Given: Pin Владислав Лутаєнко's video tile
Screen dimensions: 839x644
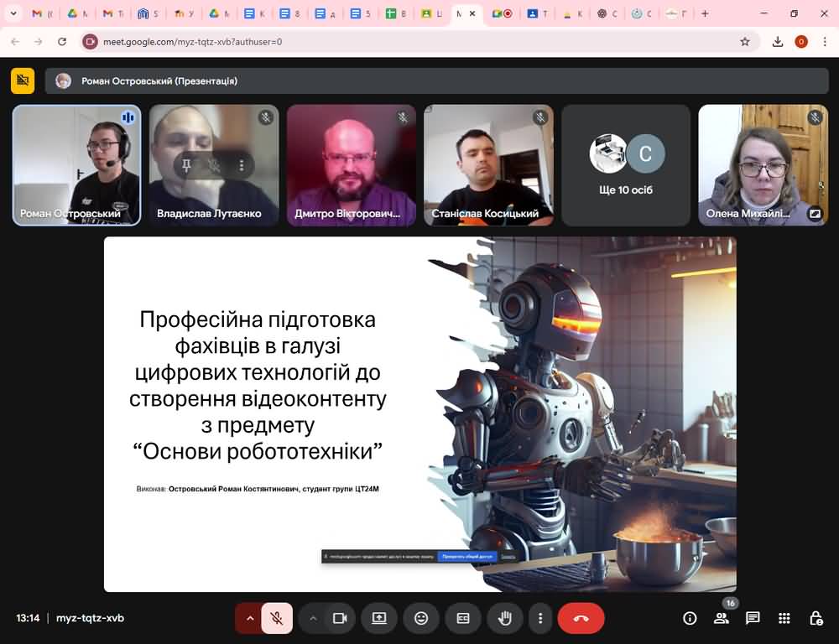Looking at the screenshot, I should (186, 165).
